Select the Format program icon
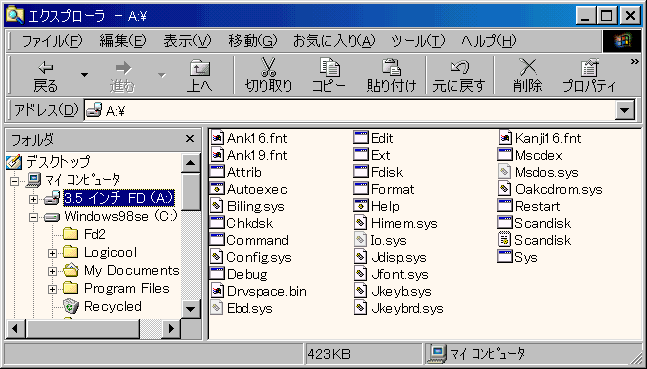 (361, 189)
